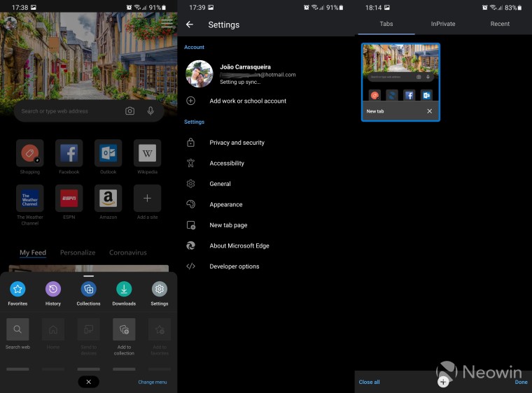Open Downloads from the bottom menu
The height and width of the screenshot is (393, 532).
pos(124,289)
